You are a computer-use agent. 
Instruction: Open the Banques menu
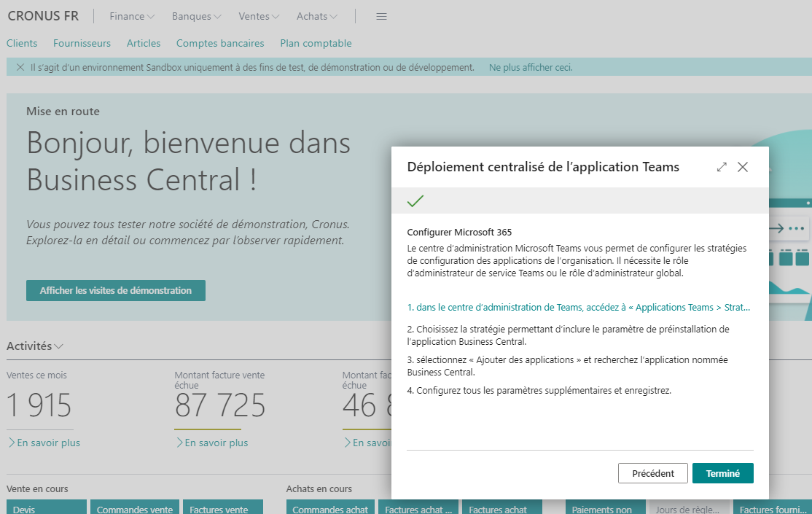coord(195,16)
